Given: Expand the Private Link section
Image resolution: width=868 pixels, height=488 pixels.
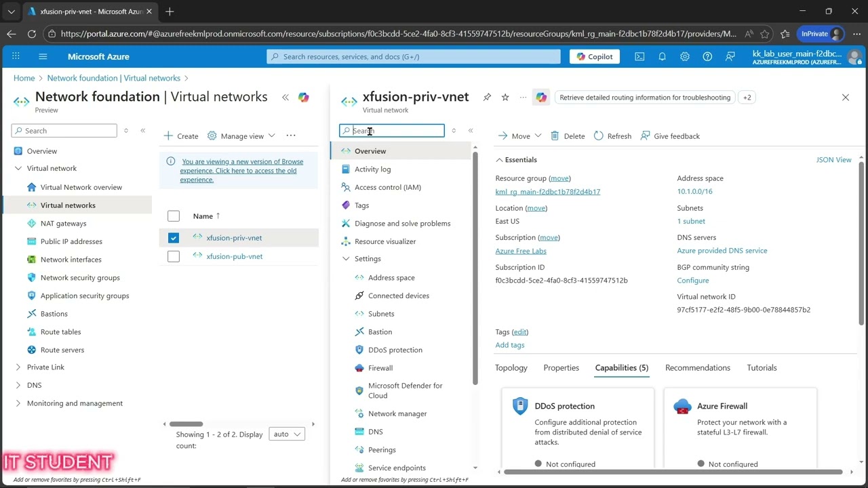Looking at the screenshot, I should click(18, 367).
